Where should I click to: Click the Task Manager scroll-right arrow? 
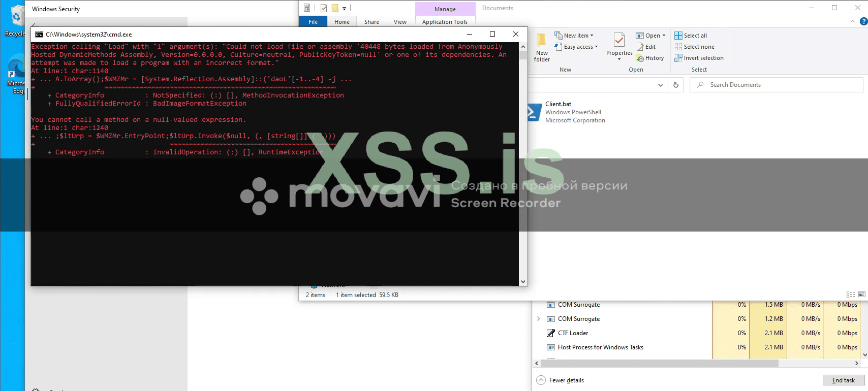click(857, 364)
